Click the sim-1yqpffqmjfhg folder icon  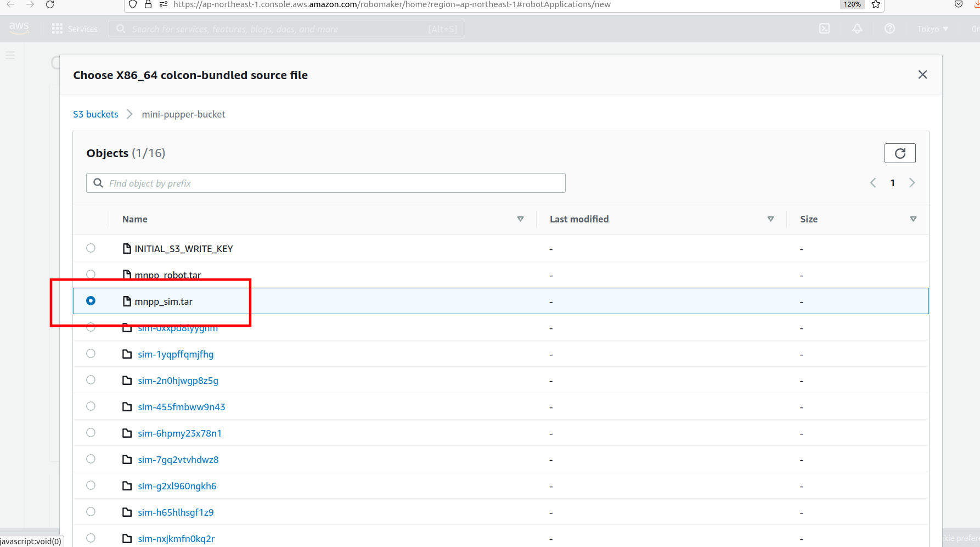[x=127, y=354]
